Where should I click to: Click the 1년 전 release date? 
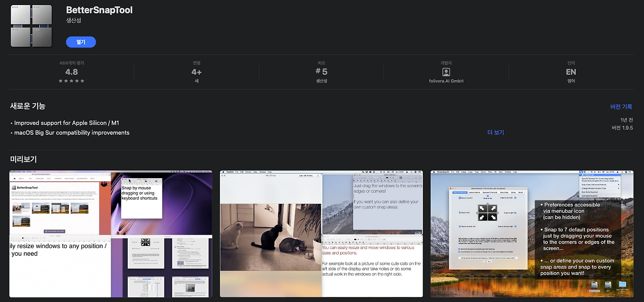[627, 120]
